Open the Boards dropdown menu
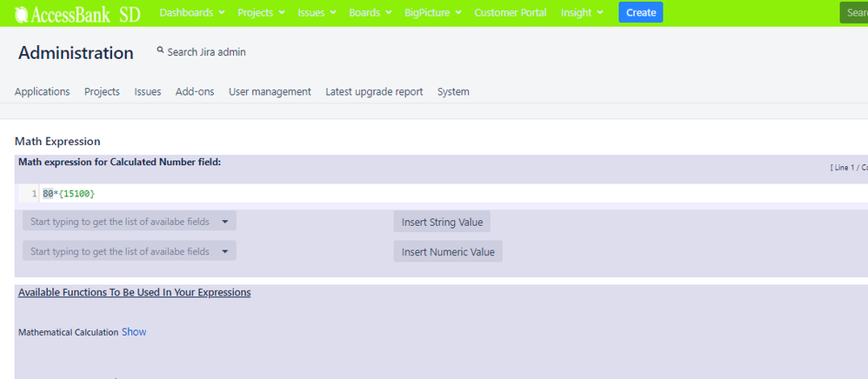 [371, 12]
